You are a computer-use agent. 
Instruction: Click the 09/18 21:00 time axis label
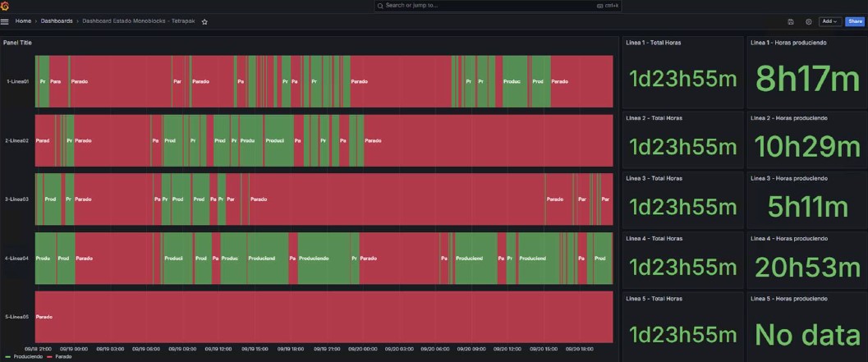pos(40,349)
